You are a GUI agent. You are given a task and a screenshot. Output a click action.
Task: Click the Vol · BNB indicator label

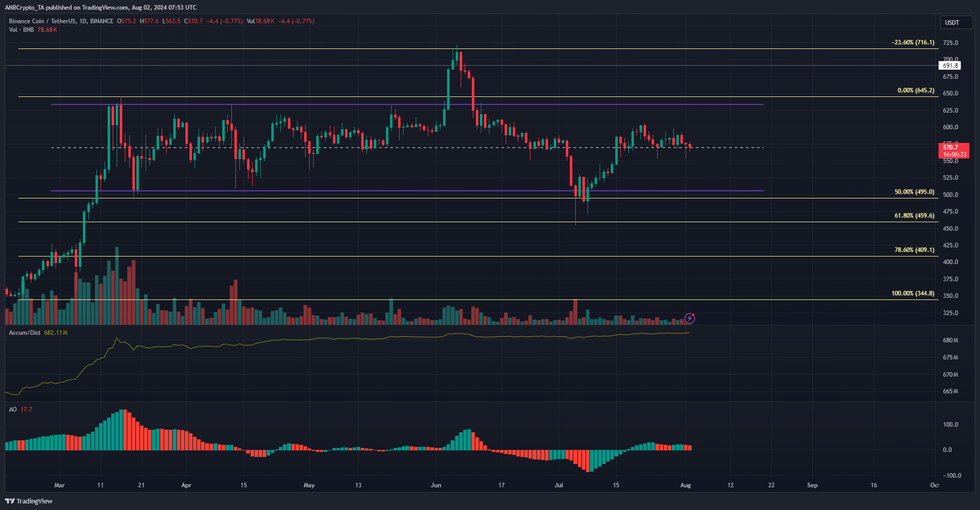point(21,30)
